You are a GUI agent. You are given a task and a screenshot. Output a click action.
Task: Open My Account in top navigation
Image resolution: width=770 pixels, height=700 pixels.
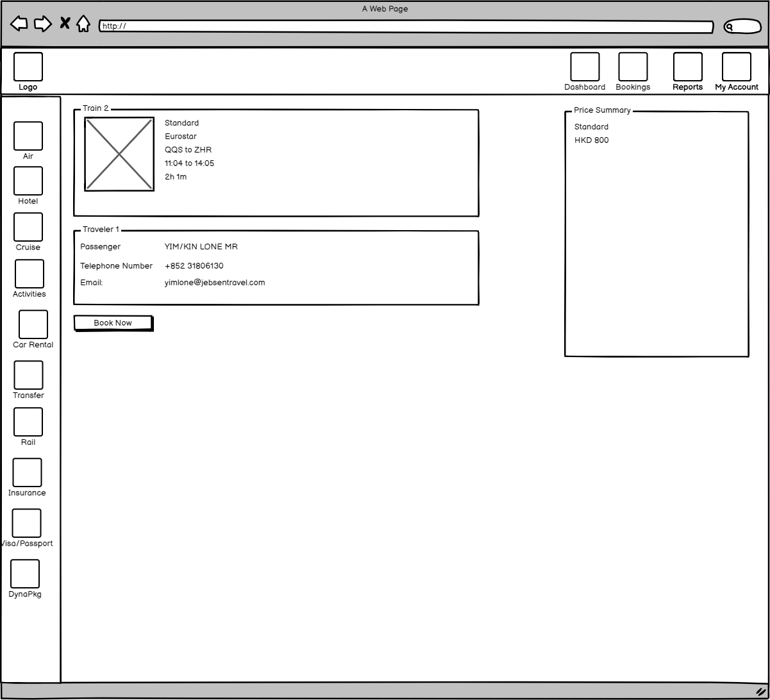click(x=736, y=67)
